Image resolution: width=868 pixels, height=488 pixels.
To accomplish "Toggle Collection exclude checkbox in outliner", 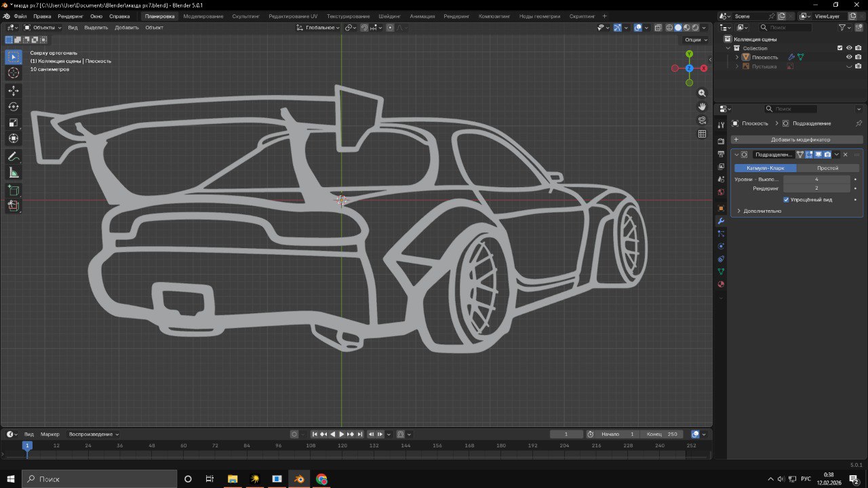I will pyautogui.click(x=840, y=48).
